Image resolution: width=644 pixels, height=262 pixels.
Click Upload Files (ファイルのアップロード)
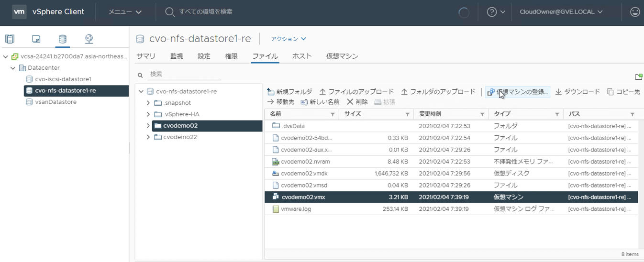coord(356,92)
